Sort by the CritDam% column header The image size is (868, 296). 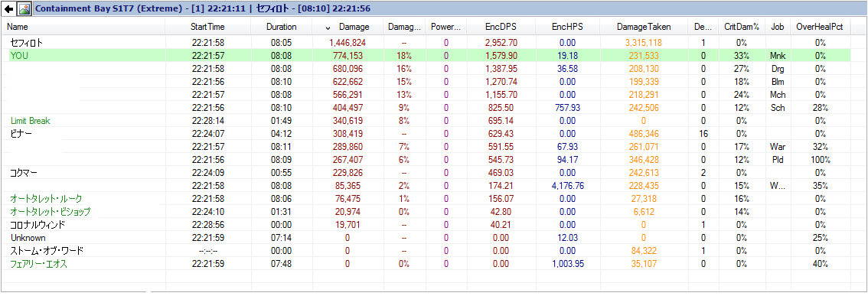click(741, 27)
